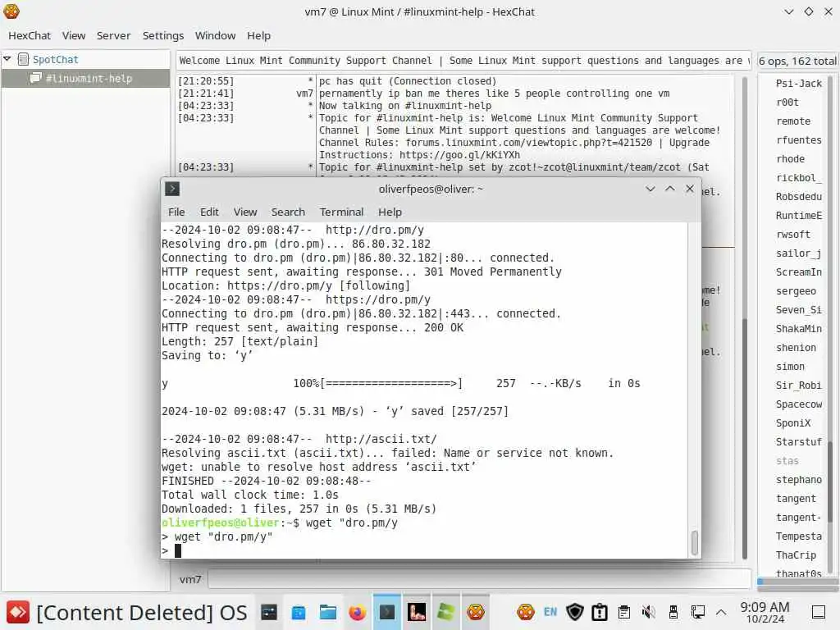This screenshot has height=630, width=840.
Task: Open terminal File menu
Action: coord(176,212)
